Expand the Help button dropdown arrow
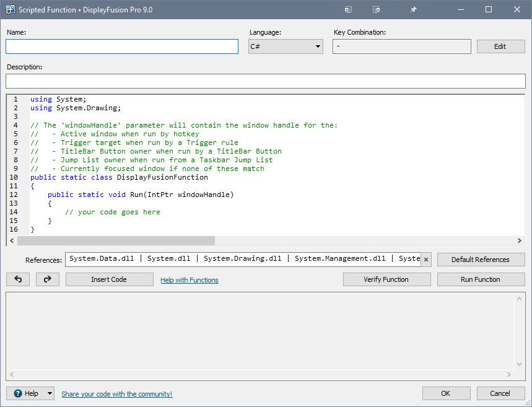 coord(49,393)
